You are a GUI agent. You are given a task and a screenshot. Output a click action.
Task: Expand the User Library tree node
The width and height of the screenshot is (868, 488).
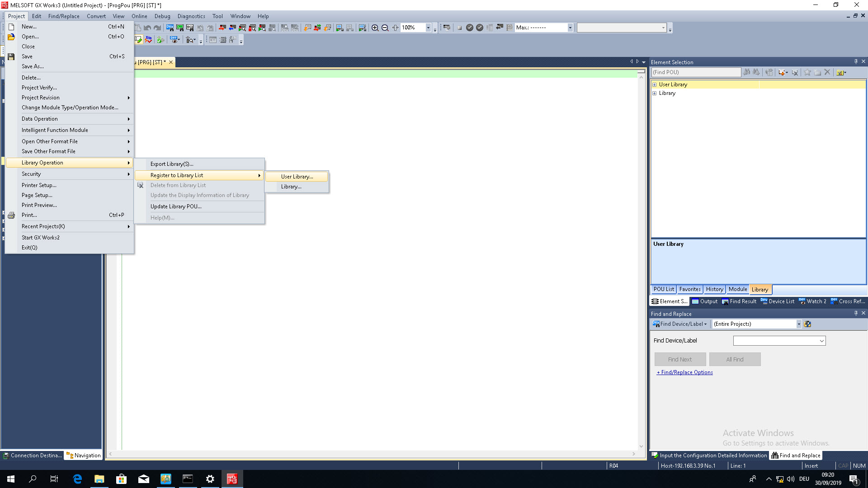click(x=654, y=84)
